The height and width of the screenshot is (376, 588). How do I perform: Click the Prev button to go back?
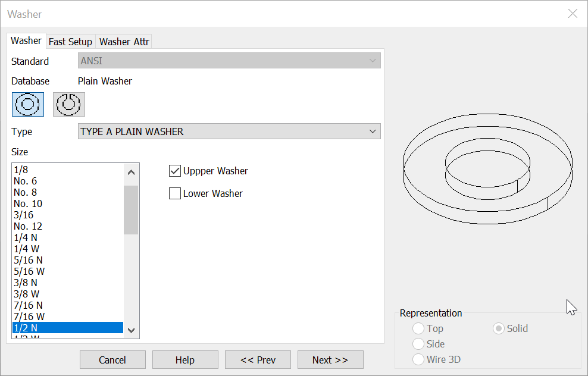(258, 359)
